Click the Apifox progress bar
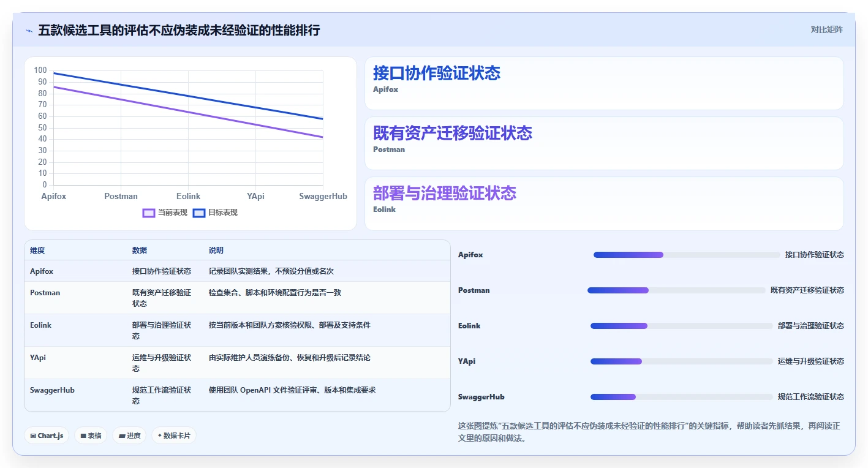The image size is (868, 468). tap(687, 255)
